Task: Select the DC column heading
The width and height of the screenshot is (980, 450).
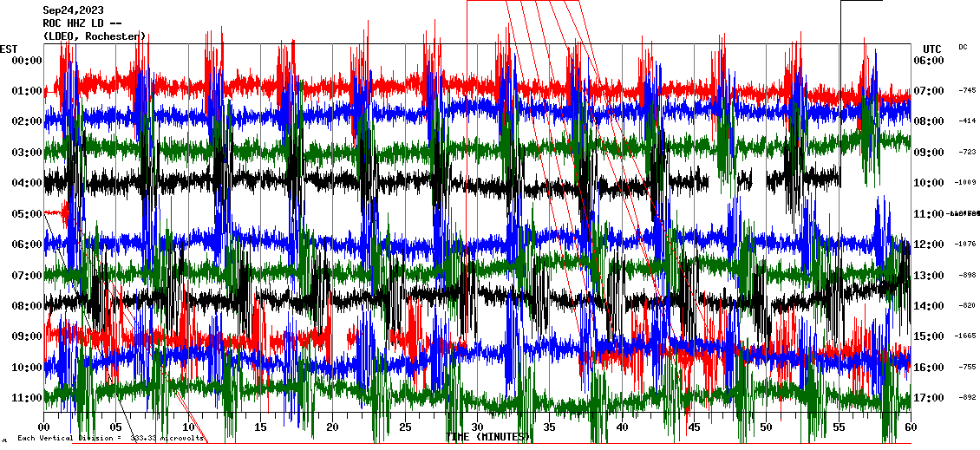Action: (x=963, y=47)
